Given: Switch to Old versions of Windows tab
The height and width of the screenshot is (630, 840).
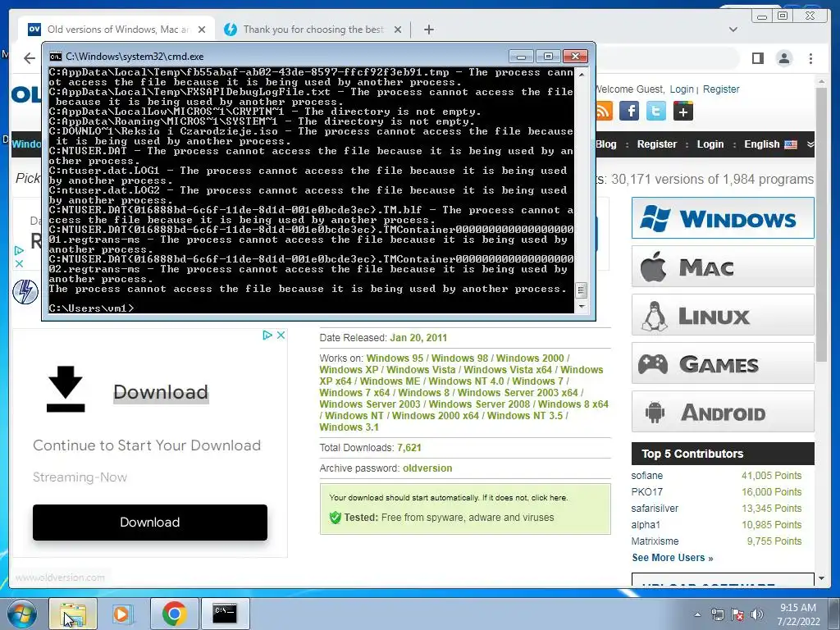Looking at the screenshot, I should click(118, 30).
